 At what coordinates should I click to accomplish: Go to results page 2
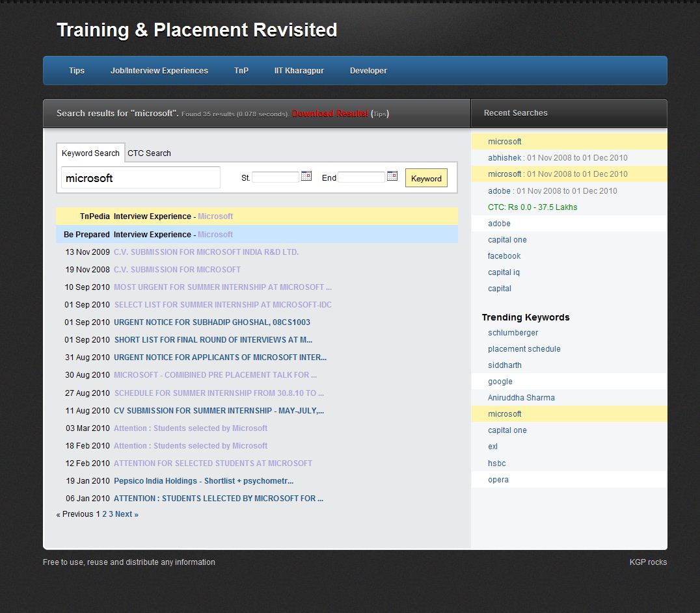[105, 514]
